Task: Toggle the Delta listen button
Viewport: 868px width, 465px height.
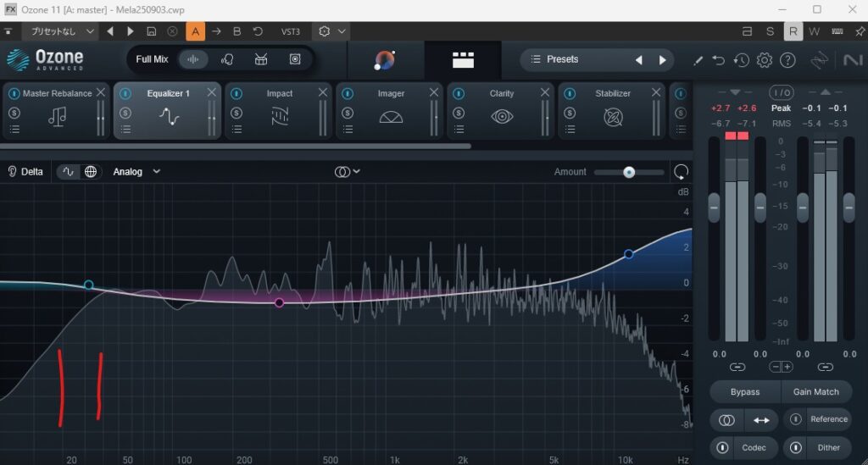Action: pyautogui.click(x=25, y=172)
